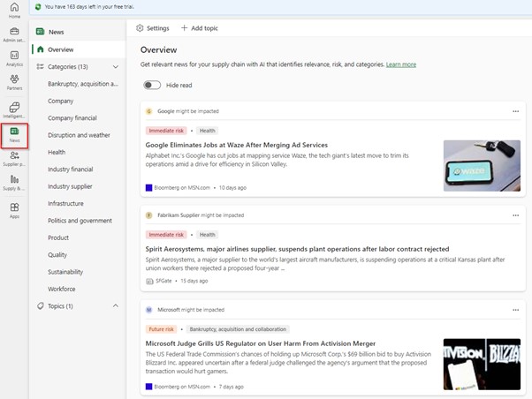532x399 pixels.
Task: Click Immediate risk tag on Google card
Action: [x=166, y=131]
